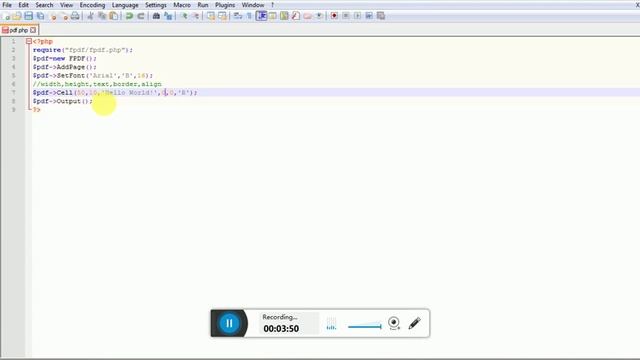Click the Stop macro recording icon
640x360 pixels.
346,16
